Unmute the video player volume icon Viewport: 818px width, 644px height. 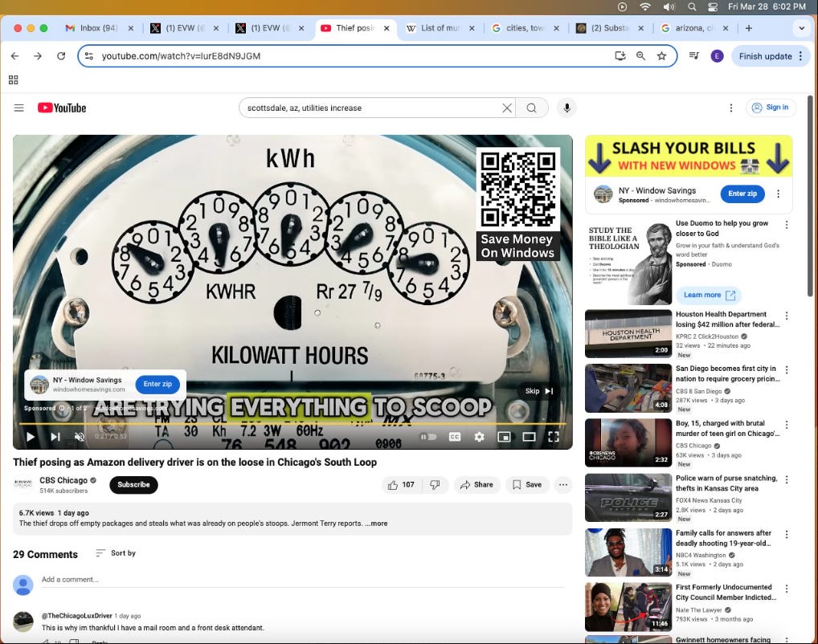tap(80, 437)
